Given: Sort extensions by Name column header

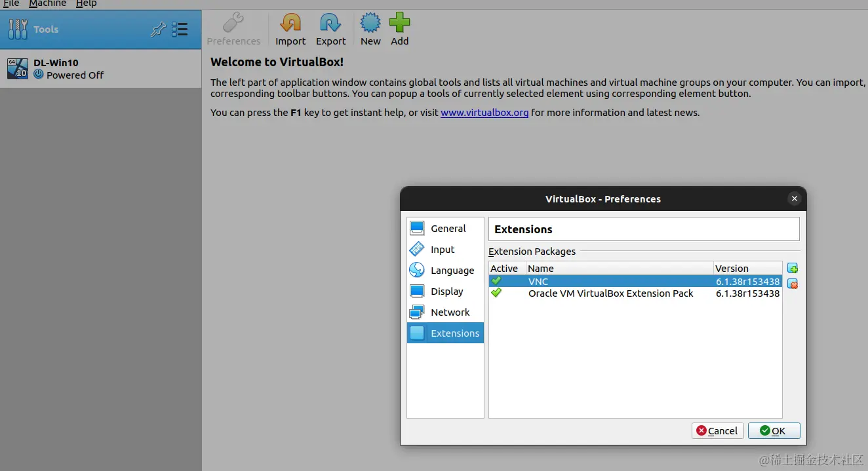Looking at the screenshot, I should (x=620, y=268).
